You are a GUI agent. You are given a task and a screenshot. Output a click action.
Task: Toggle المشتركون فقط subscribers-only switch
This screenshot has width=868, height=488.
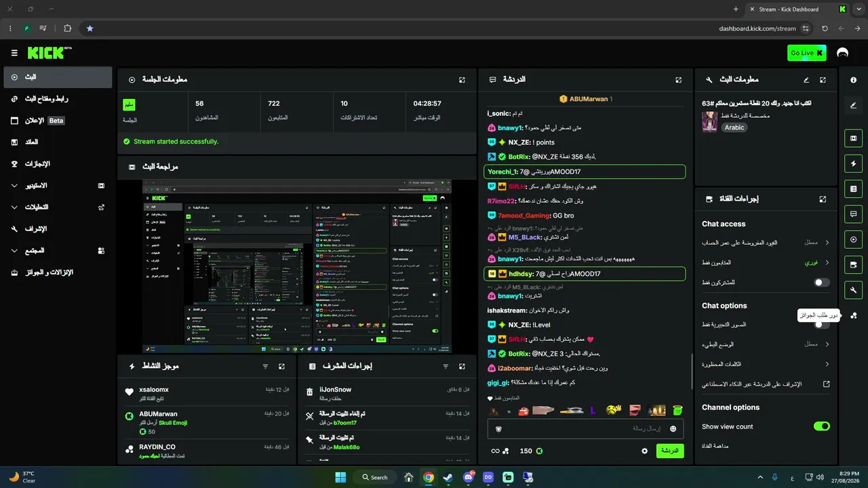(821, 282)
